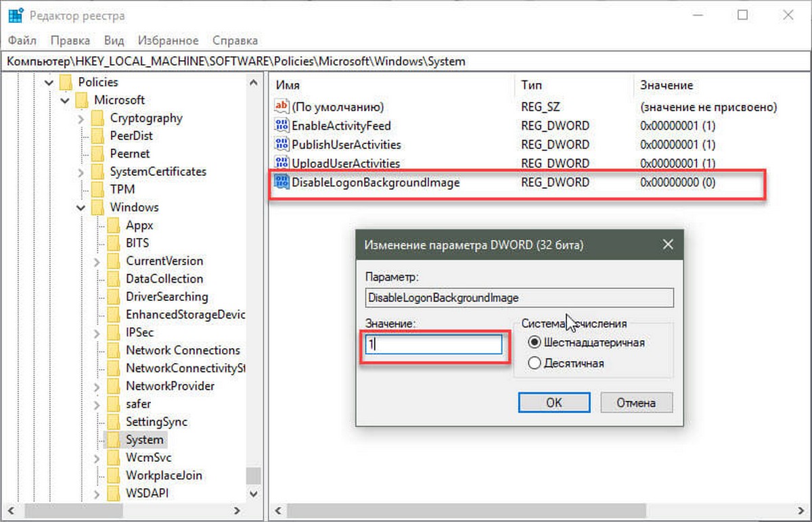Click the (По умолчанию) string value icon
Image resolution: width=812 pixels, height=522 pixels.
pyautogui.click(x=281, y=107)
